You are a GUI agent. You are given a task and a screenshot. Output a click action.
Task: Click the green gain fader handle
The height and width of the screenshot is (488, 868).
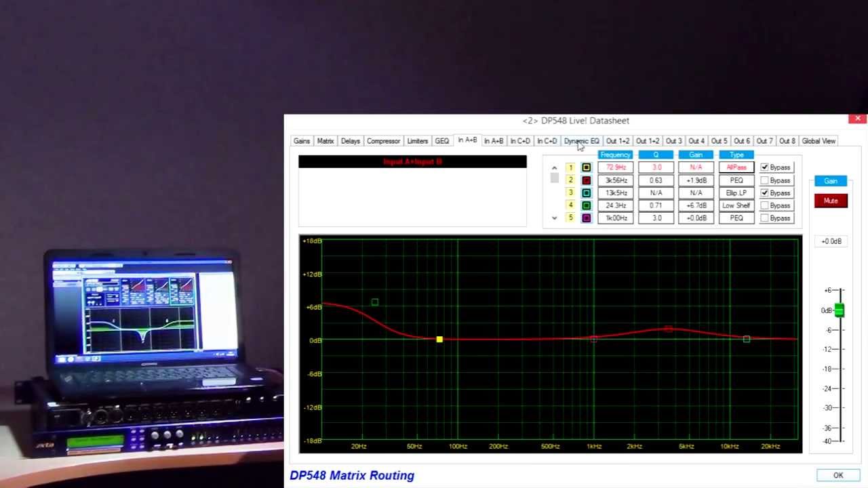tap(840, 310)
